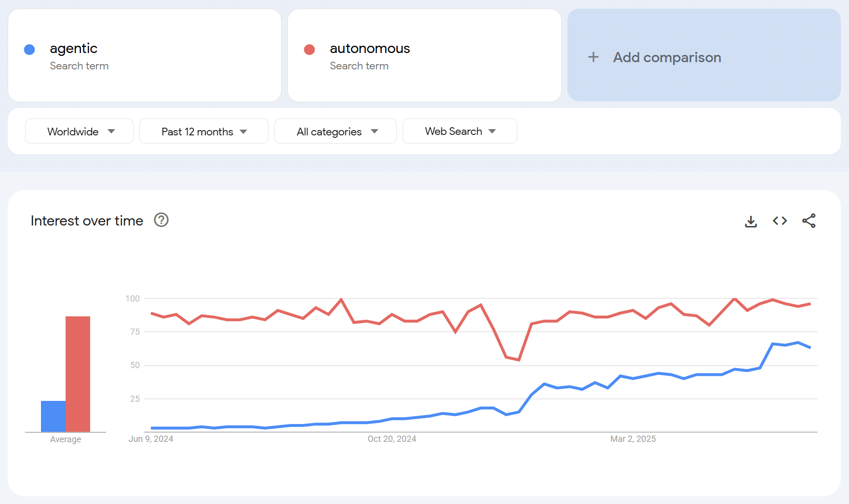Screen dimensions: 849x504
Task: Click the red dot next to autonomous
Action: [310, 50]
